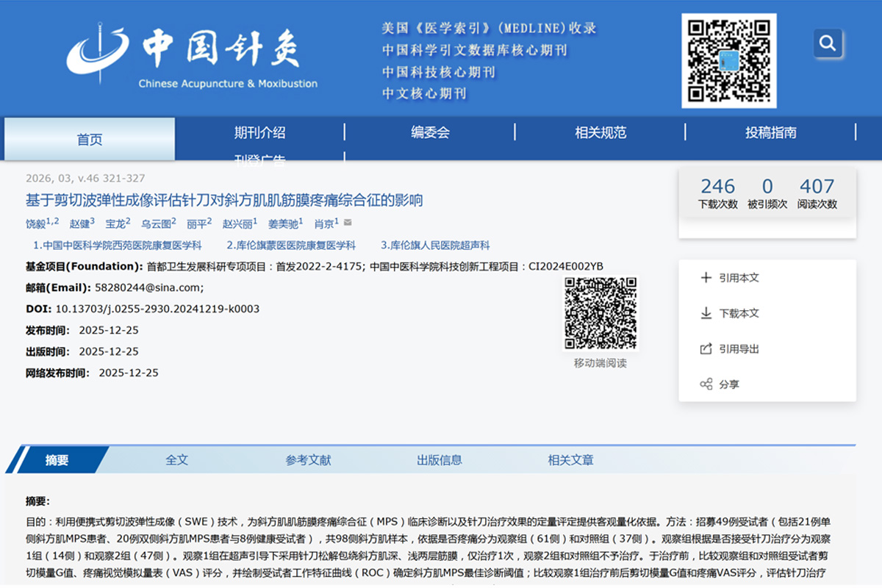Click the 网络发布时间 label
This screenshot has height=588, width=882.
56,373
